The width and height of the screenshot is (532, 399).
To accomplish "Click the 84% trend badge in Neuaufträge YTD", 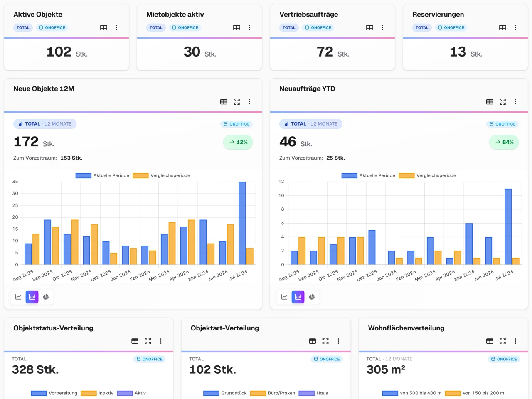I will tap(504, 142).
